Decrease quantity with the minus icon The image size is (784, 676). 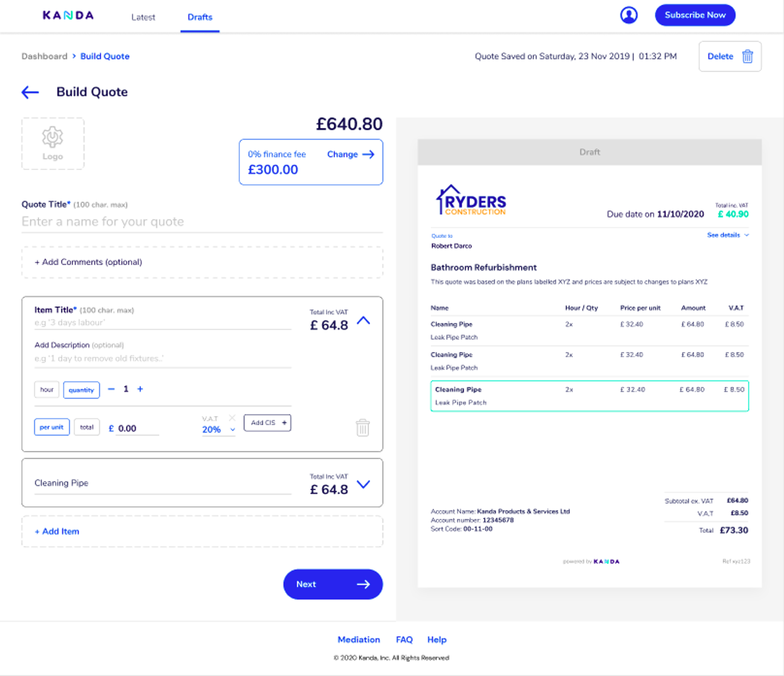tap(111, 389)
